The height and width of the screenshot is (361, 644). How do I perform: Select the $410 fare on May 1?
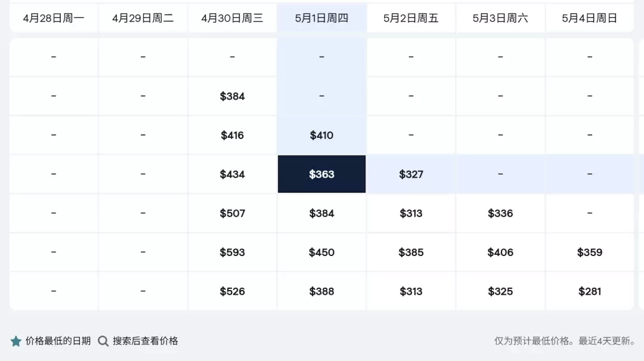click(x=321, y=135)
